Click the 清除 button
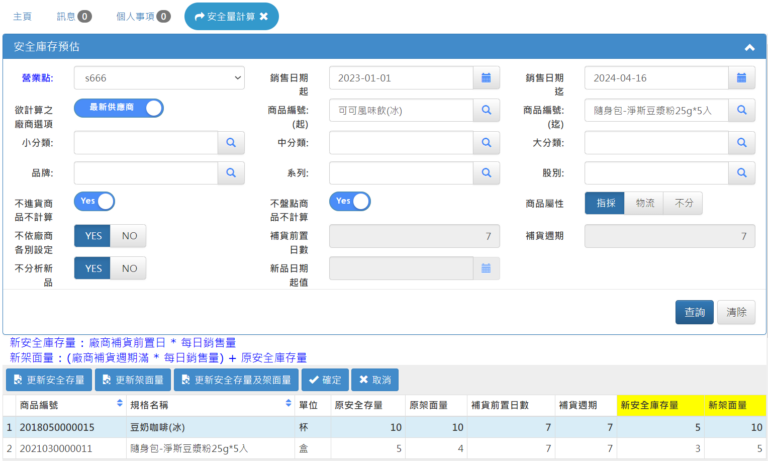The width and height of the screenshot is (768, 461). coord(736,313)
